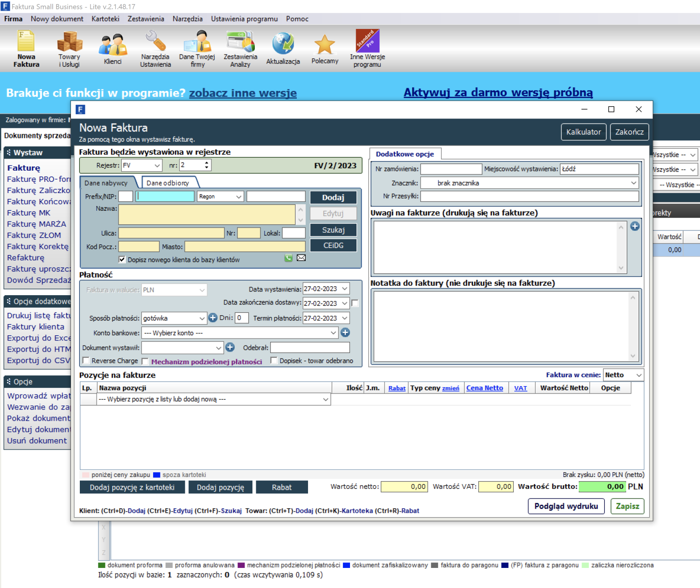This screenshot has width=700, height=588.
Task: Select the Dane nabywcy tab
Action: pos(106,183)
